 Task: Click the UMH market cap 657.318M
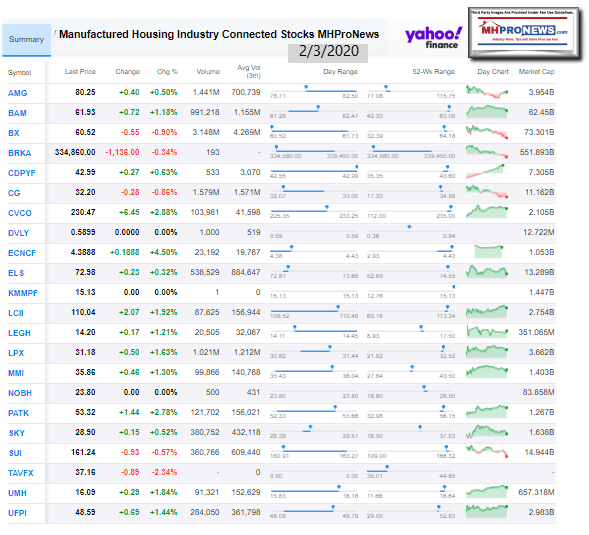pyautogui.click(x=536, y=493)
